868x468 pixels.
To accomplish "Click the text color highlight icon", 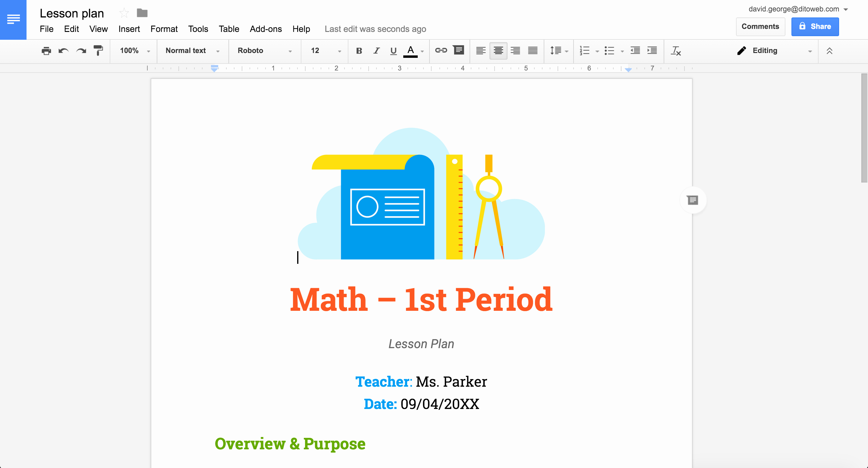I will (x=410, y=51).
